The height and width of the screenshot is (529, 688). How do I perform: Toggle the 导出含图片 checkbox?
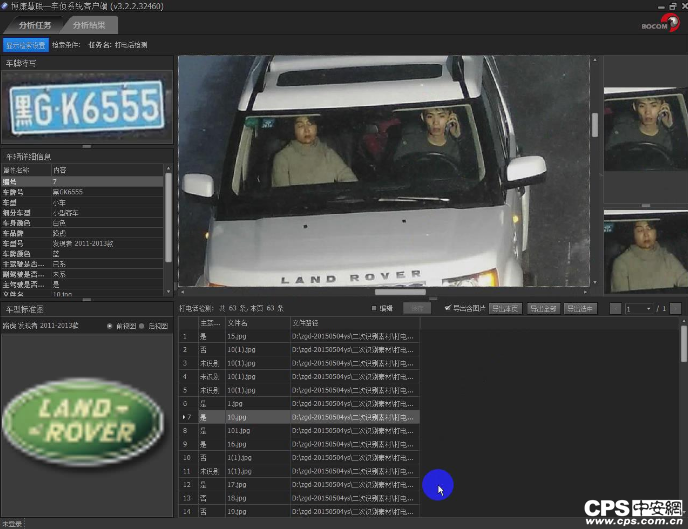tap(447, 309)
